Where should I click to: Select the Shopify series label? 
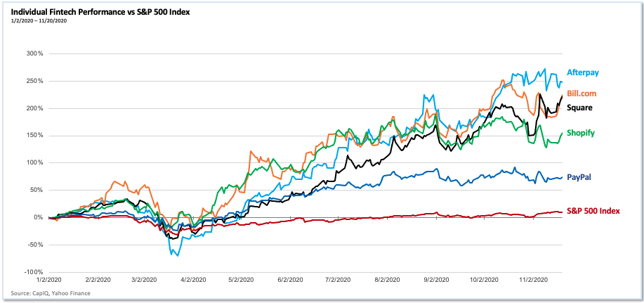tap(582, 133)
